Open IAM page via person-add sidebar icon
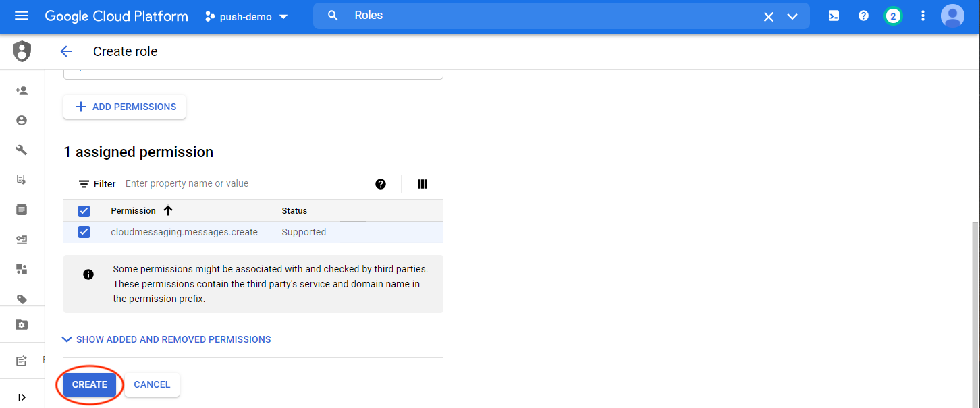980x408 pixels. click(22, 90)
